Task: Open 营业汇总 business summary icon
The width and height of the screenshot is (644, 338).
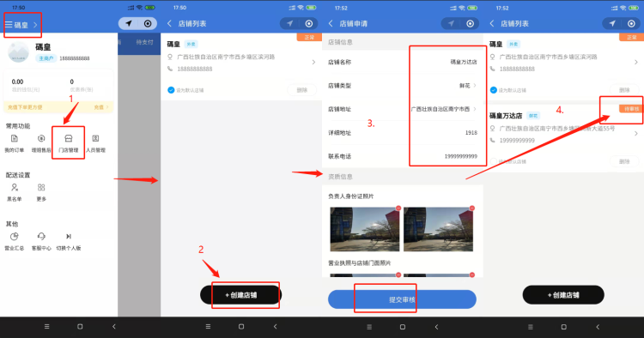Action: click(x=15, y=241)
